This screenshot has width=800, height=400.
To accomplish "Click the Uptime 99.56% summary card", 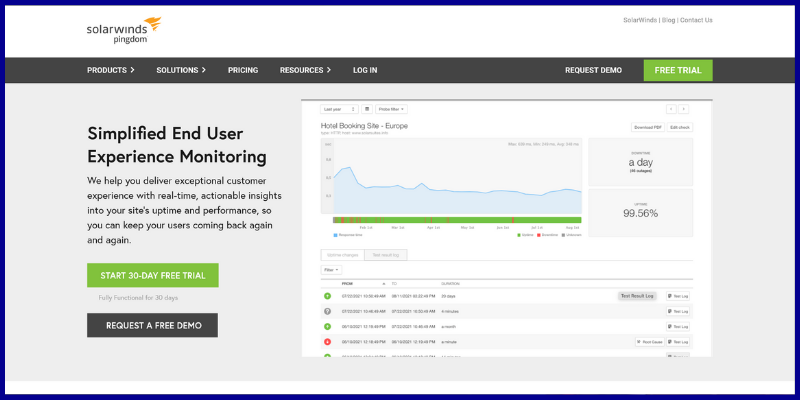I will pos(641,213).
